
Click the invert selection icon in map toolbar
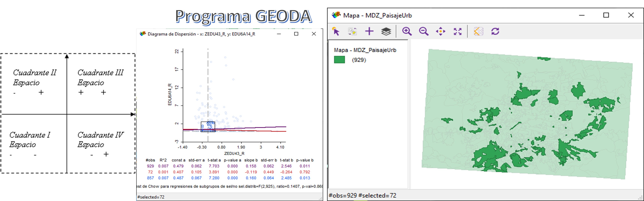pyautogui.click(x=353, y=31)
